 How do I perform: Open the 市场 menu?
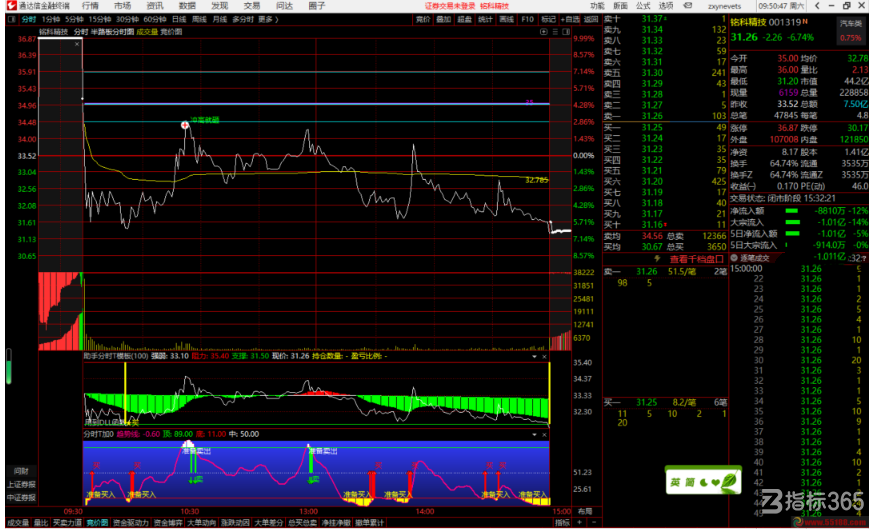(122, 6)
